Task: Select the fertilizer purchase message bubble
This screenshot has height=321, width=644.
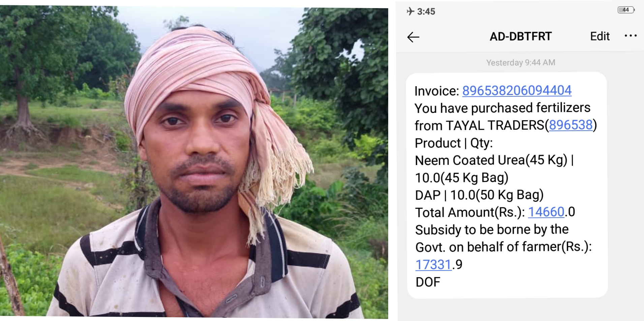Action: pyautogui.click(x=507, y=185)
